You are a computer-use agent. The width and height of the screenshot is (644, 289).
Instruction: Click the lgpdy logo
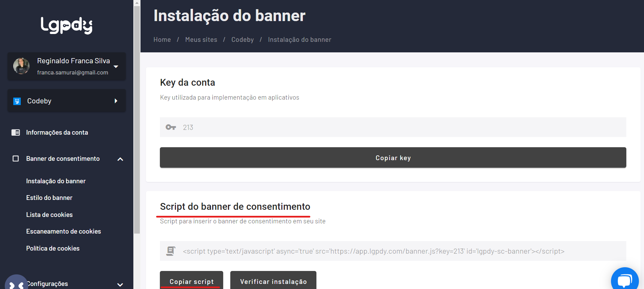pos(67,26)
